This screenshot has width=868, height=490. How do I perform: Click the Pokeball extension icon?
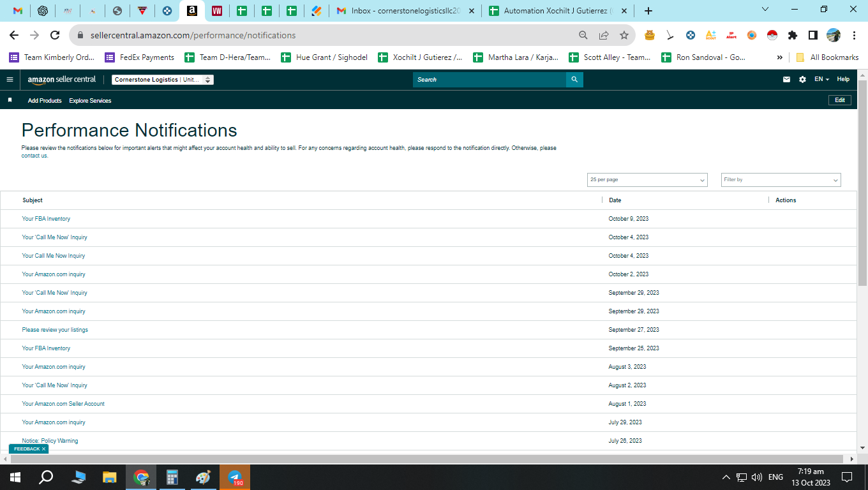coord(772,36)
